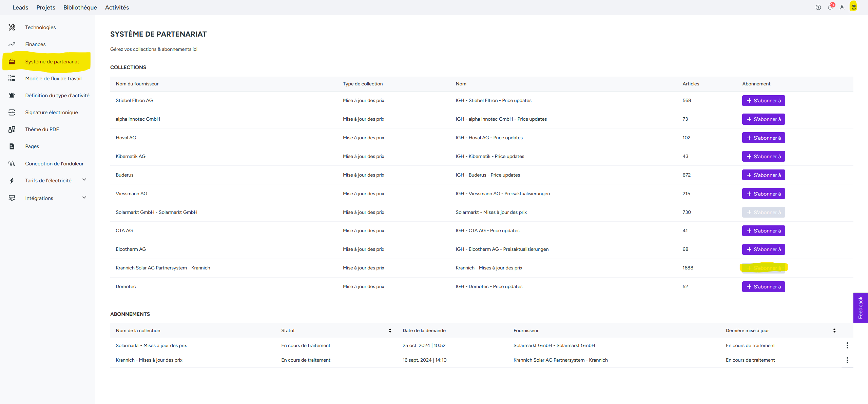Expand the Intégrations submenu

84,198
